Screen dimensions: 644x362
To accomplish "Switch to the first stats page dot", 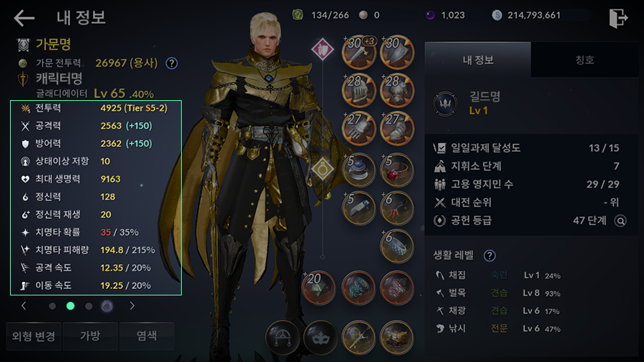I will pos(52,305).
